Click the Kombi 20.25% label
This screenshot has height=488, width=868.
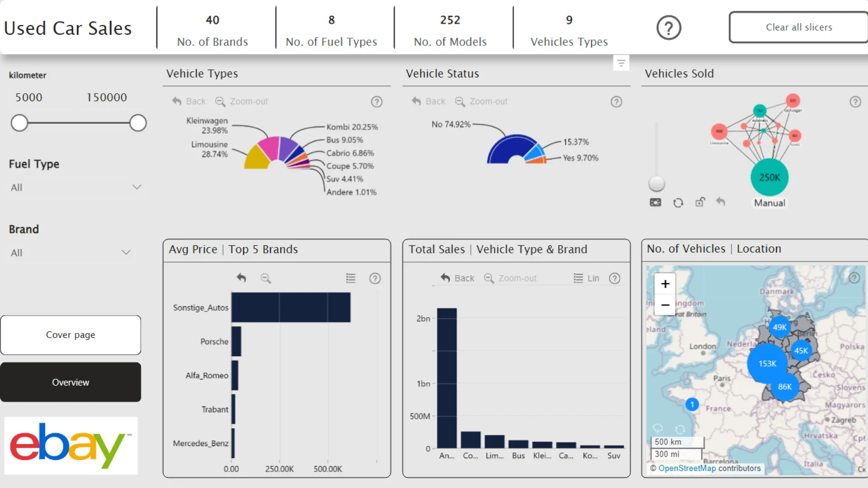352,127
